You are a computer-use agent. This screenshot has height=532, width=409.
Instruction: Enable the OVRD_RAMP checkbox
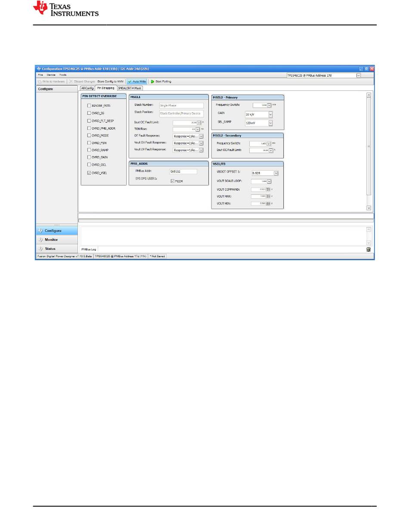(89, 150)
